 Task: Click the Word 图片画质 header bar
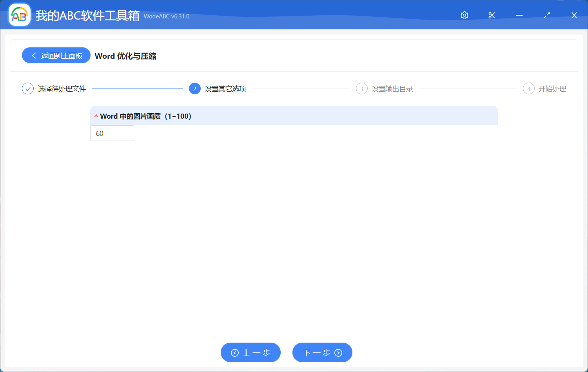(294, 116)
